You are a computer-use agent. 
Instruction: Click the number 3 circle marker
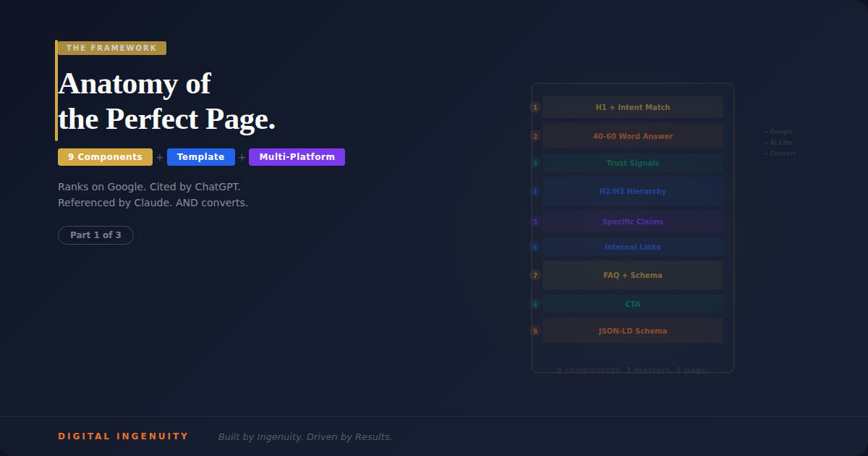pos(535,163)
